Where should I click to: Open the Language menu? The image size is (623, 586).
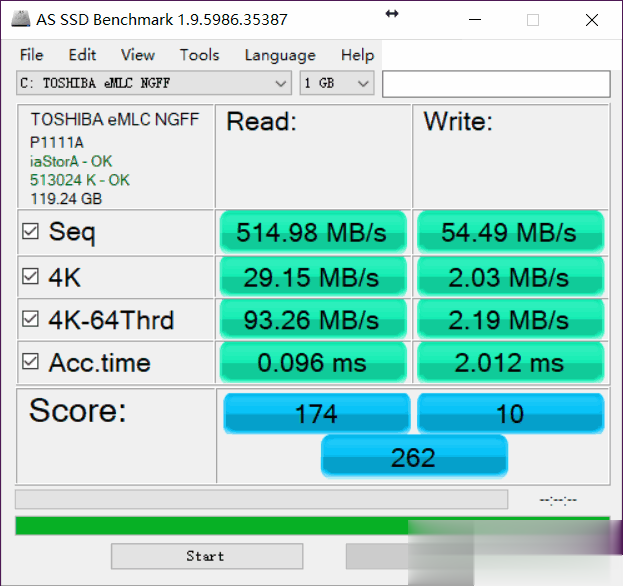click(279, 55)
